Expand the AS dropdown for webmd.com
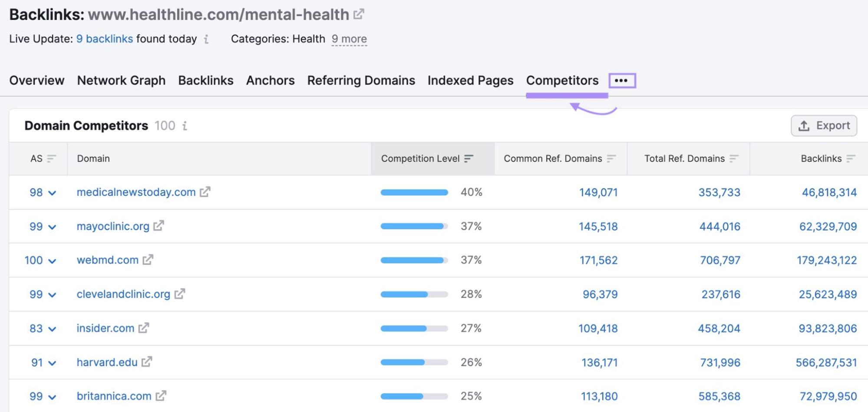Viewport: 868px width, 412px height. point(52,260)
